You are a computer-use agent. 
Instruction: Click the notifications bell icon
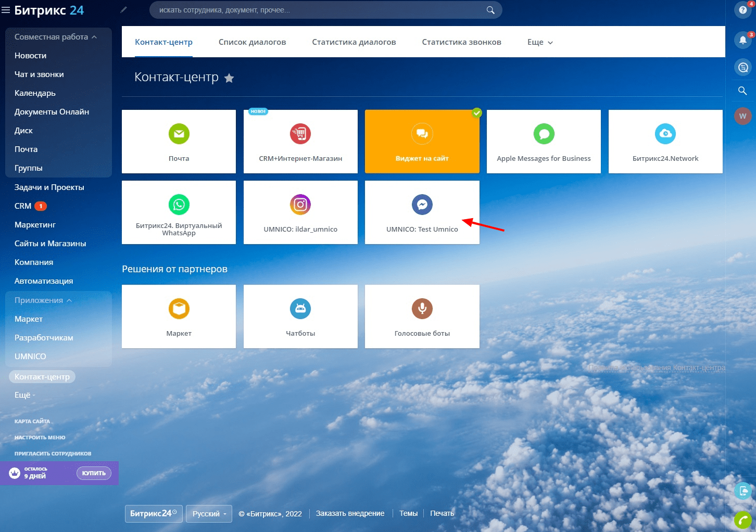click(742, 40)
